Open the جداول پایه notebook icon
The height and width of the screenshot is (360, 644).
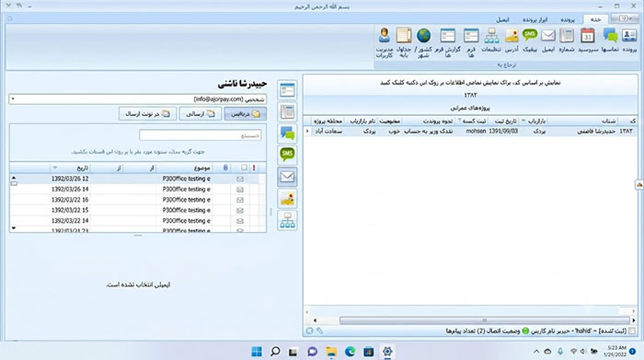click(x=404, y=35)
